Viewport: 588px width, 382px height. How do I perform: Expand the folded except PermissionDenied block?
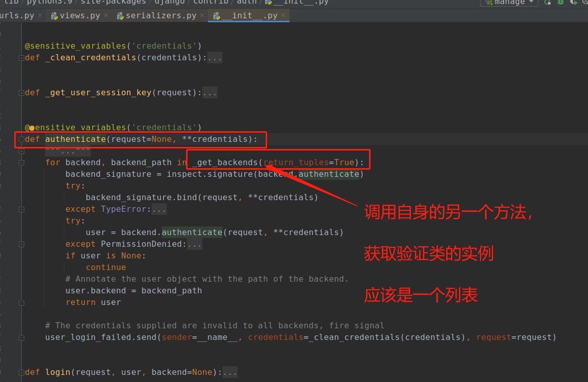(21, 244)
